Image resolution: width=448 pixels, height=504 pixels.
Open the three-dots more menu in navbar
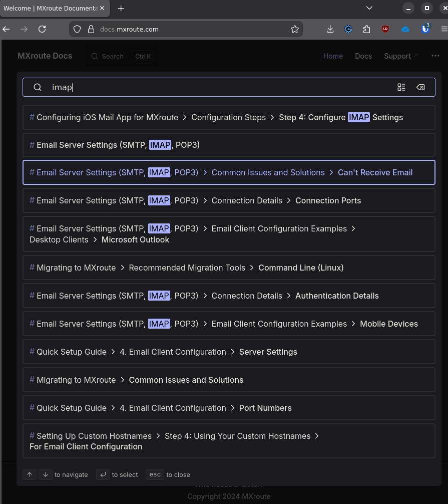coord(435,56)
